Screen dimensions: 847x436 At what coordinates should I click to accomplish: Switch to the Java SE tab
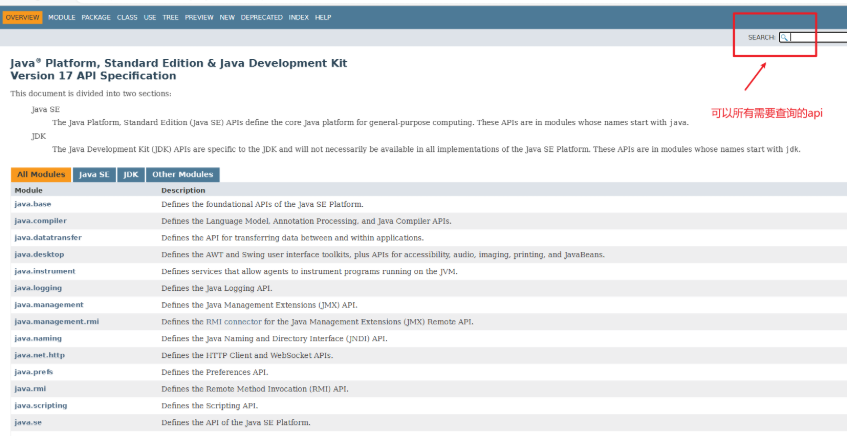pyautogui.click(x=94, y=175)
